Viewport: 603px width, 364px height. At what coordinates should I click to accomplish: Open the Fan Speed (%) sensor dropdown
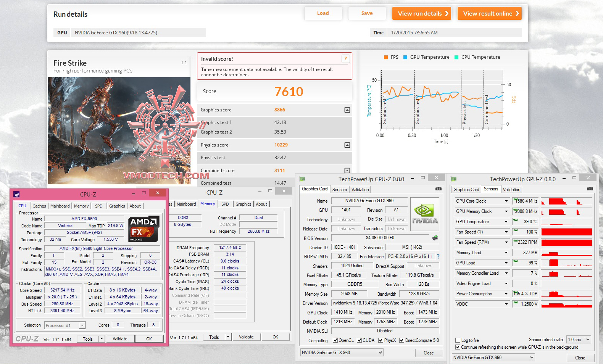(x=506, y=232)
